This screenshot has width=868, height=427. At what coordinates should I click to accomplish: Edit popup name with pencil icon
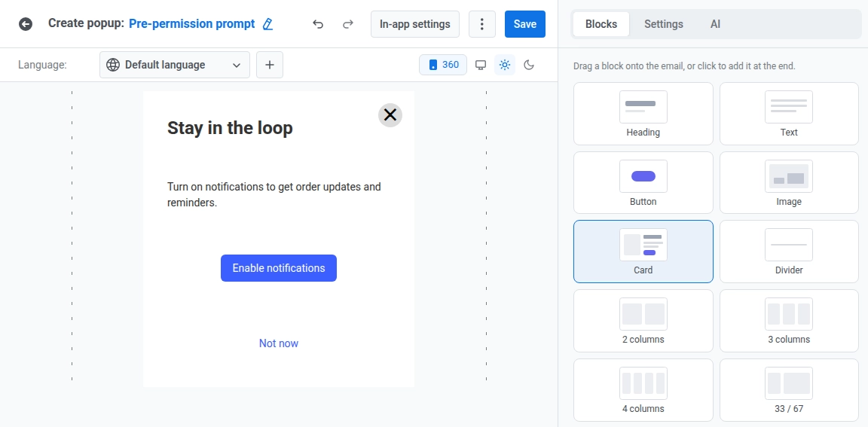pos(268,24)
